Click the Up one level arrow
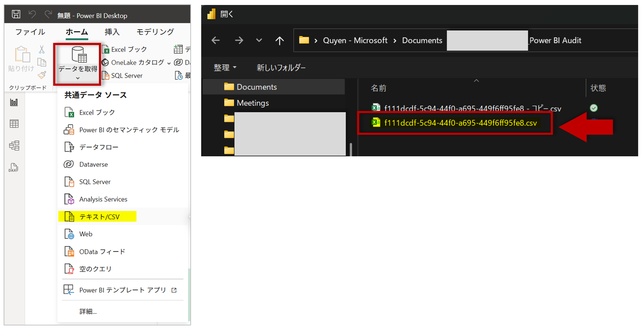The image size is (644, 330). (280, 40)
